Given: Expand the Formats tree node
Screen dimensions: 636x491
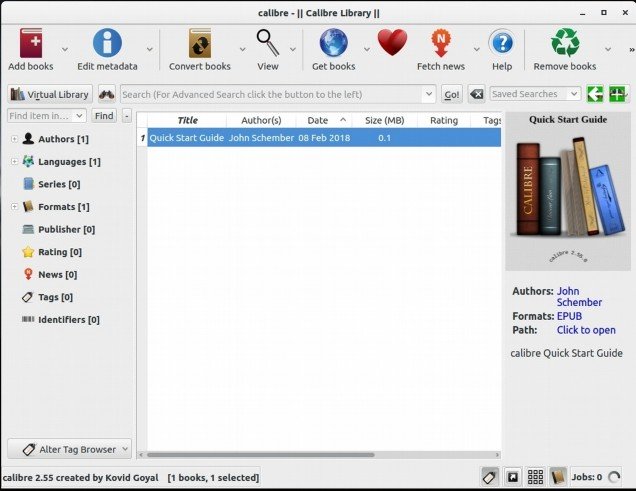Looking at the screenshot, I should pos(14,207).
